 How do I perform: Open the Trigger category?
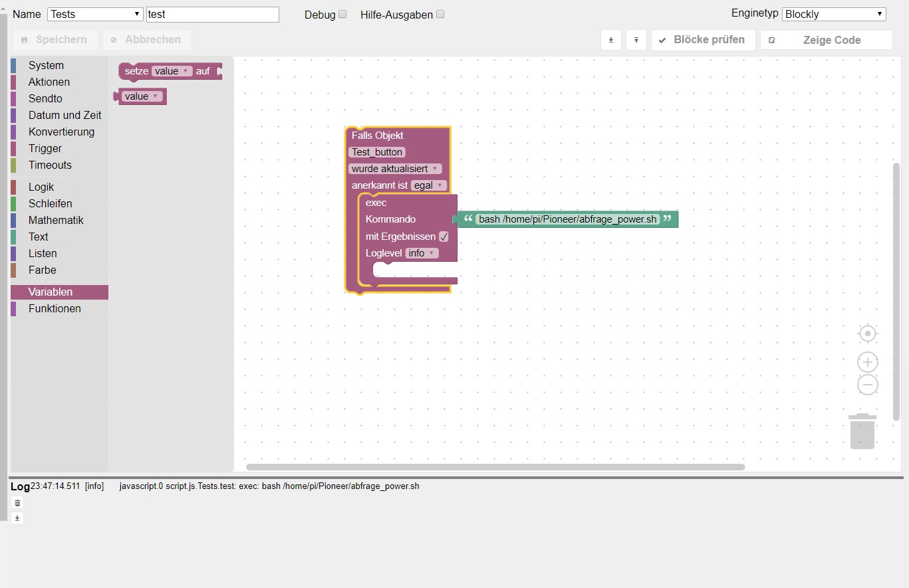point(59,148)
